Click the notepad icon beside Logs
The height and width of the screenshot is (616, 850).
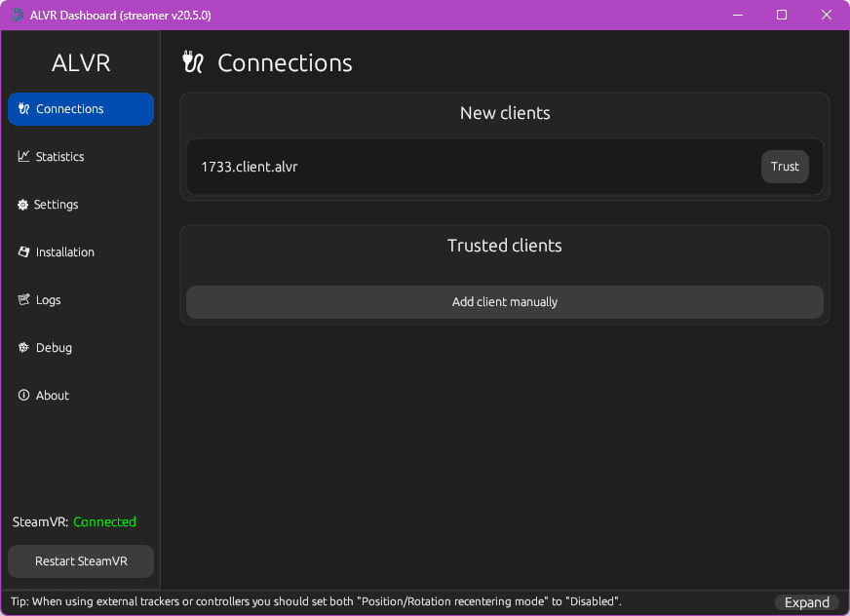coord(23,300)
